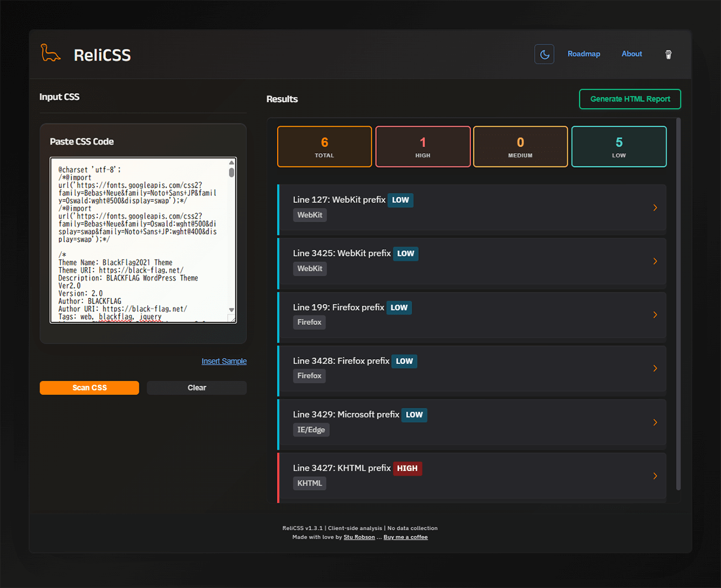Click the textarea scrollbar down arrow
The width and height of the screenshot is (721, 588).
(231, 310)
